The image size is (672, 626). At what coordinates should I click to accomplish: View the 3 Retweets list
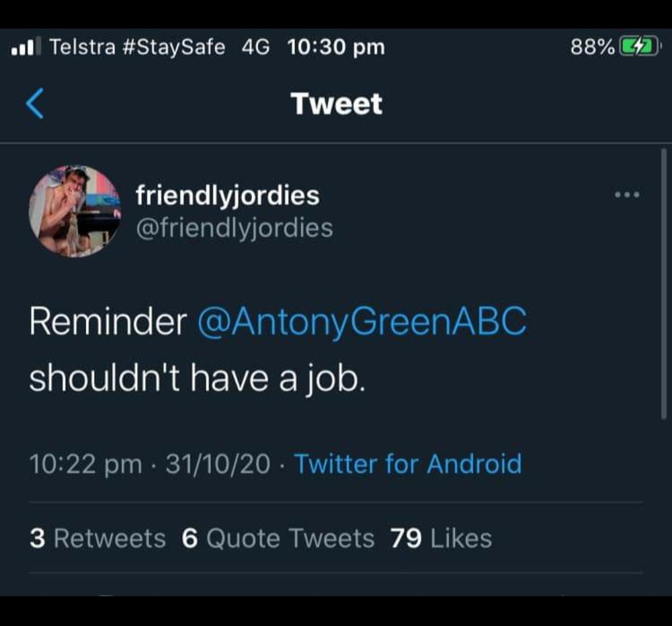coord(97,538)
